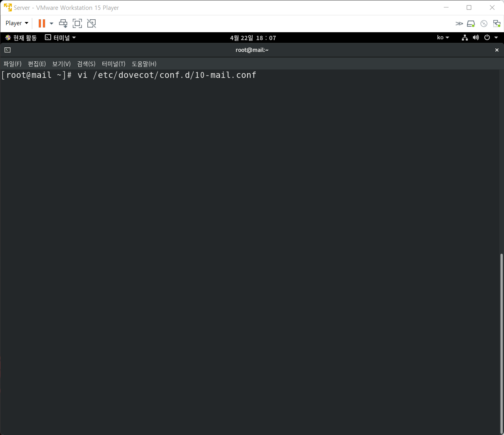Click the power icon in top bar
Viewport: 504px width, 435px height.
pos(487,37)
